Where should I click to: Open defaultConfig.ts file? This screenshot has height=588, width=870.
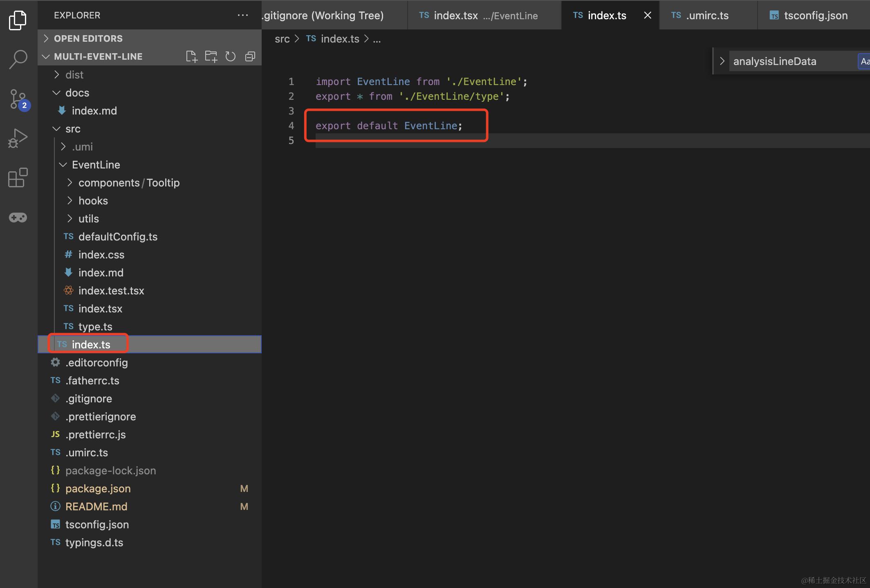tap(150, 236)
